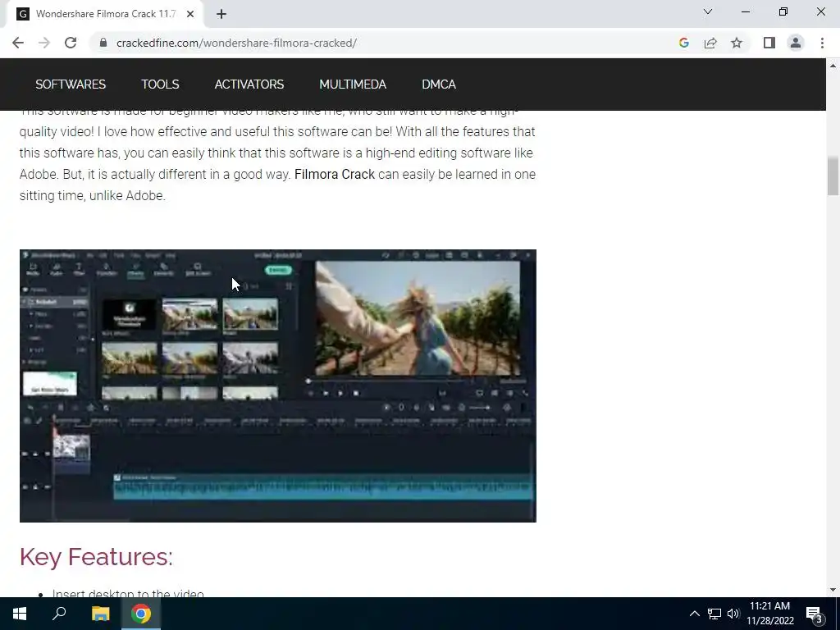
Task: Show hidden system tray icons
Action: [x=694, y=614]
